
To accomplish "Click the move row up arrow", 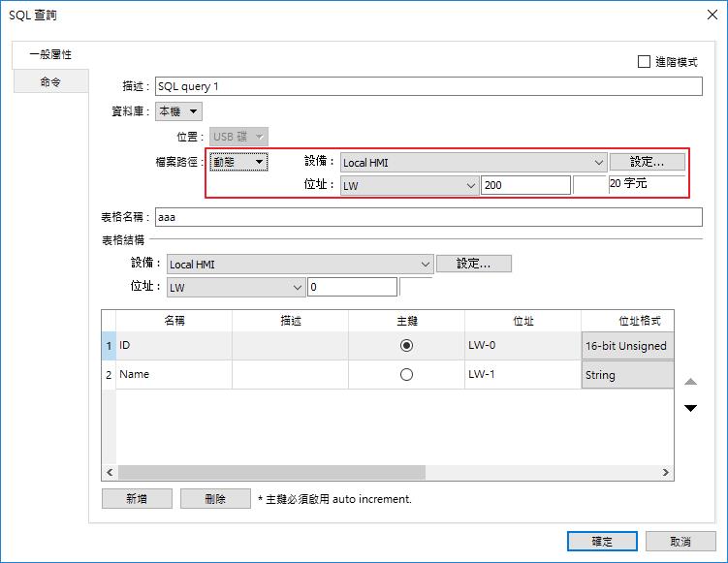I will (691, 382).
